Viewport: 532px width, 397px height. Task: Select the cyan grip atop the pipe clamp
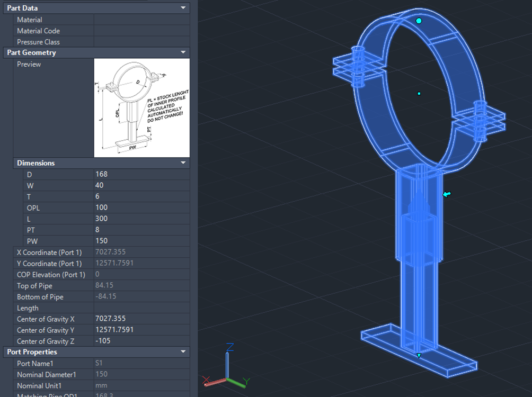[x=418, y=21]
